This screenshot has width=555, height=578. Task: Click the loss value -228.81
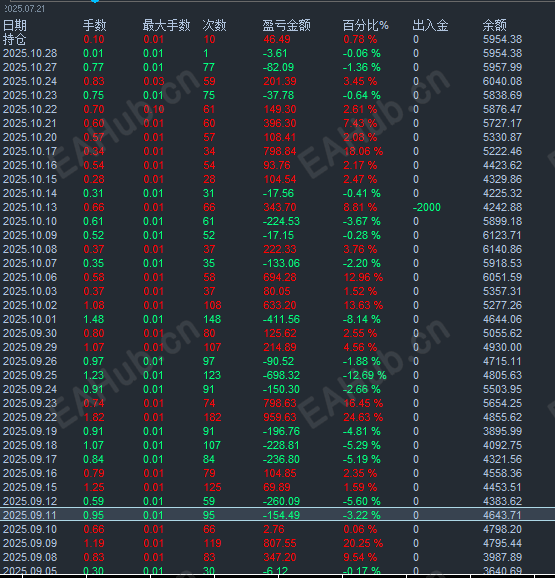click(281, 446)
